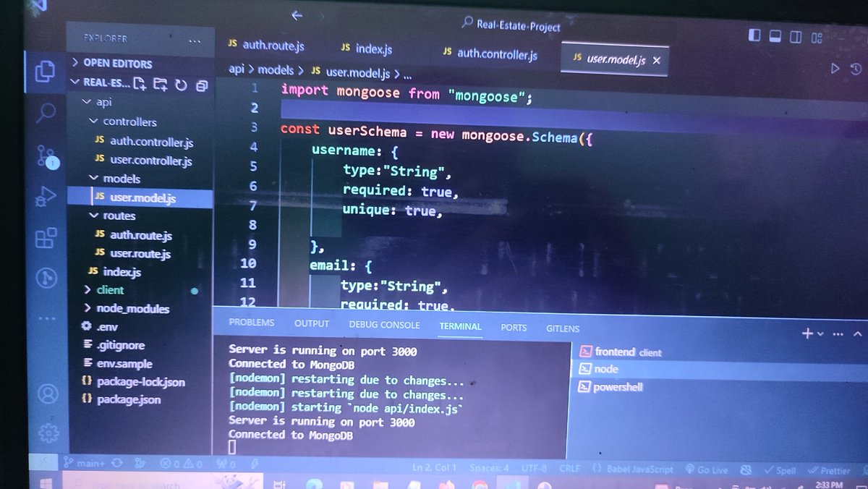Maximize the panel with the chevron

pyautogui.click(x=857, y=333)
